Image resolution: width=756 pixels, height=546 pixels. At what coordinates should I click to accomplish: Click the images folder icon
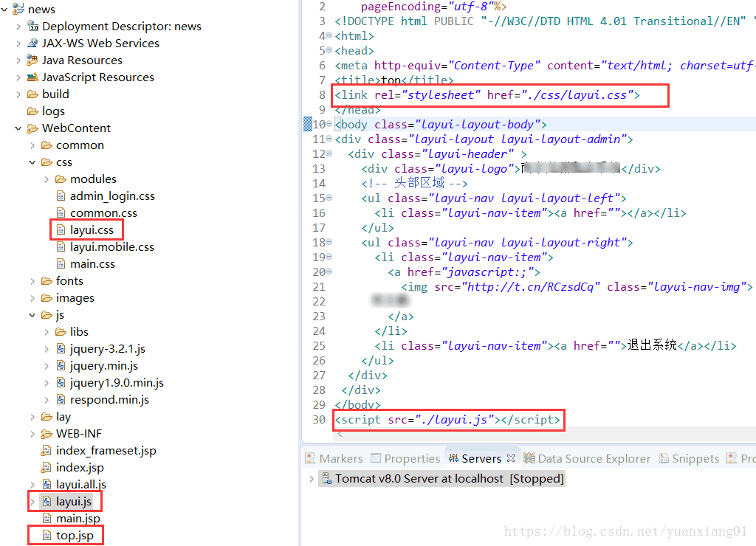(x=47, y=298)
